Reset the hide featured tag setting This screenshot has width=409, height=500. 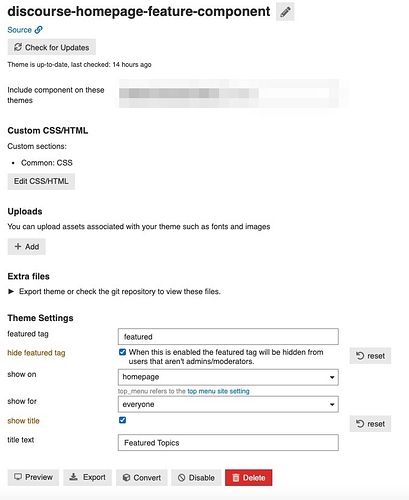(370, 356)
